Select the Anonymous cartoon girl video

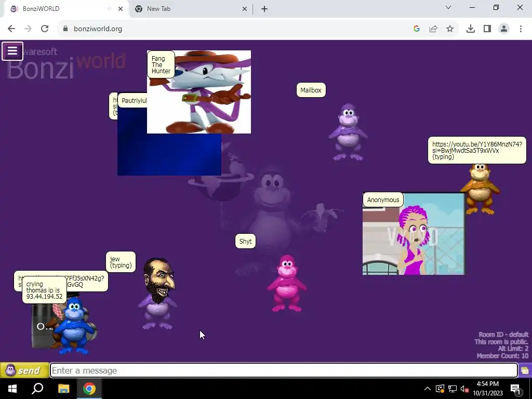[414, 234]
